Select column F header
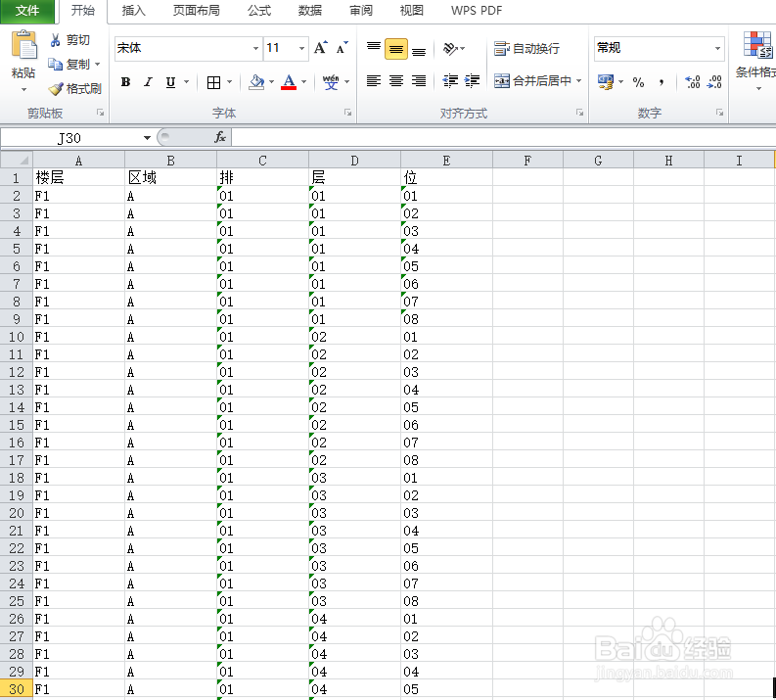The image size is (776, 700). (x=528, y=161)
